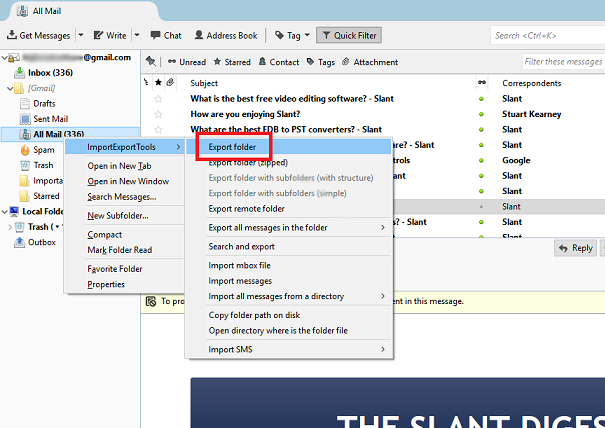Sort by the read-status glasses column
The image size is (605, 428).
pyautogui.click(x=482, y=82)
